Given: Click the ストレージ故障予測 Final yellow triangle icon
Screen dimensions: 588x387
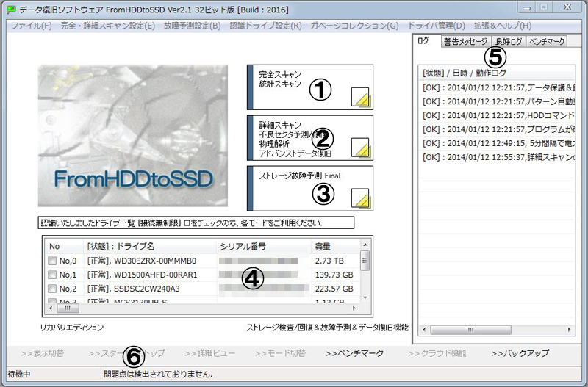Looking at the screenshot, I should pyautogui.click(x=361, y=198).
